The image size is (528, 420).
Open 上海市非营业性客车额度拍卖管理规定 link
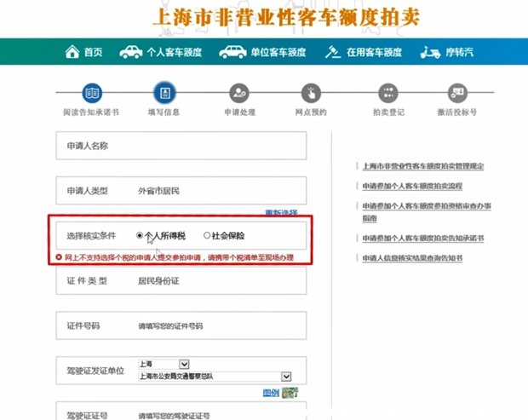coord(423,166)
